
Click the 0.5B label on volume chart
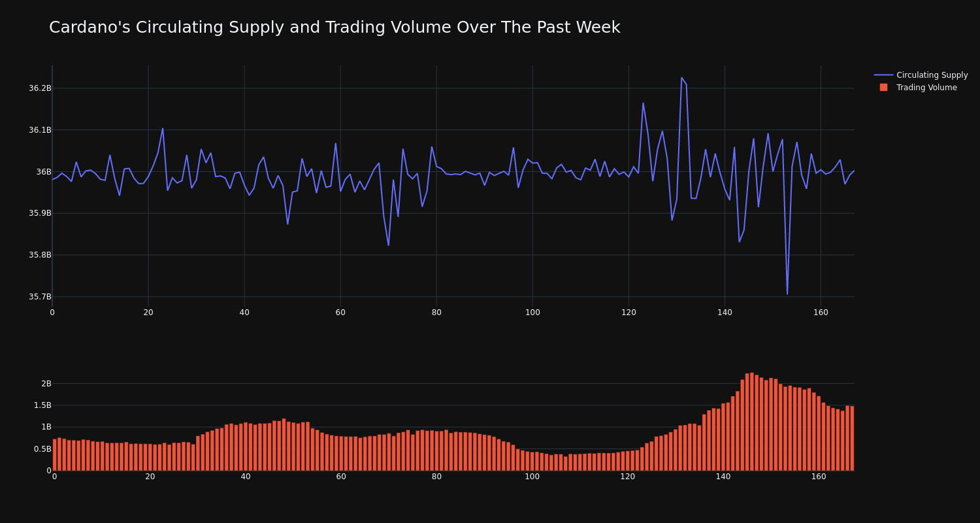[41, 449]
